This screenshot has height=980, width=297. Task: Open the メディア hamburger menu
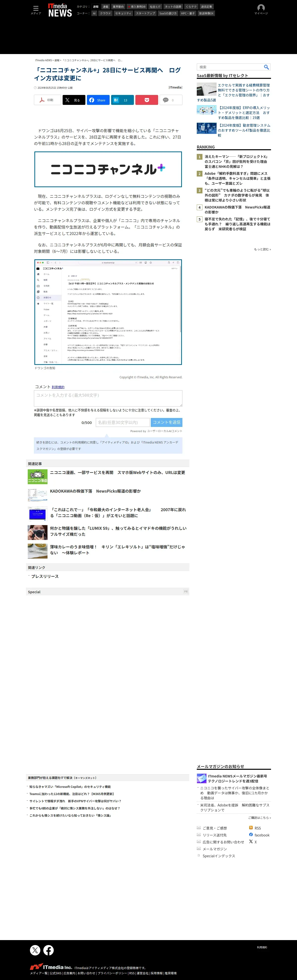point(36,10)
